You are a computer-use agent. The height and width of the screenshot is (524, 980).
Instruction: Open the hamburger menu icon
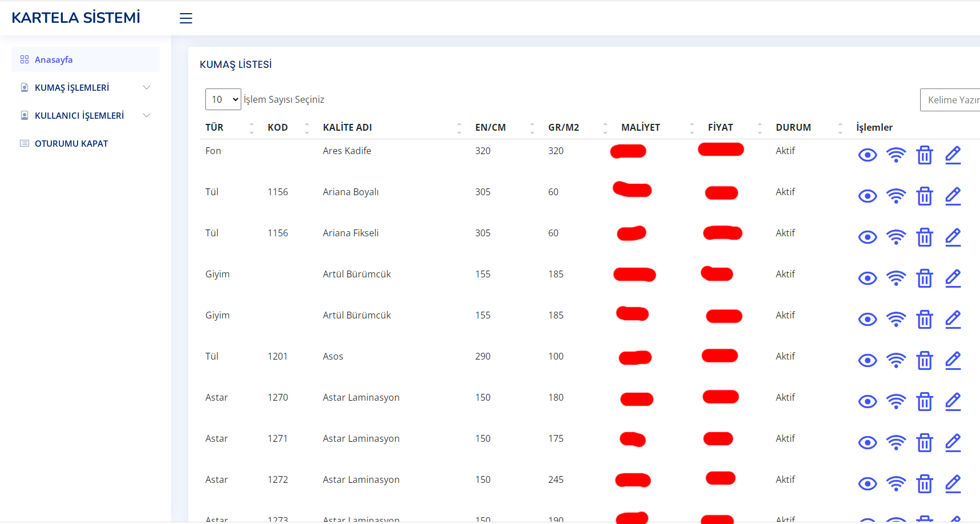(x=186, y=18)
